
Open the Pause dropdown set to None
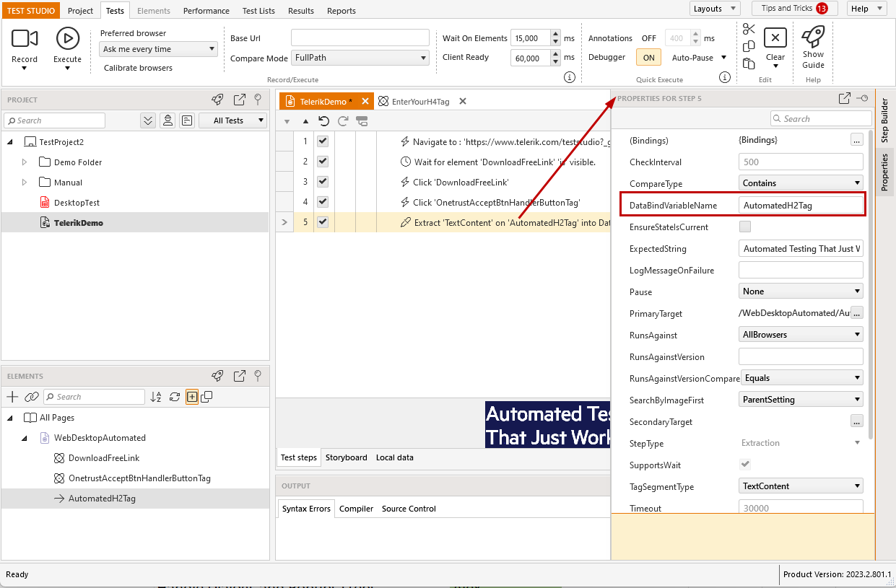click(x=801, y=291)
